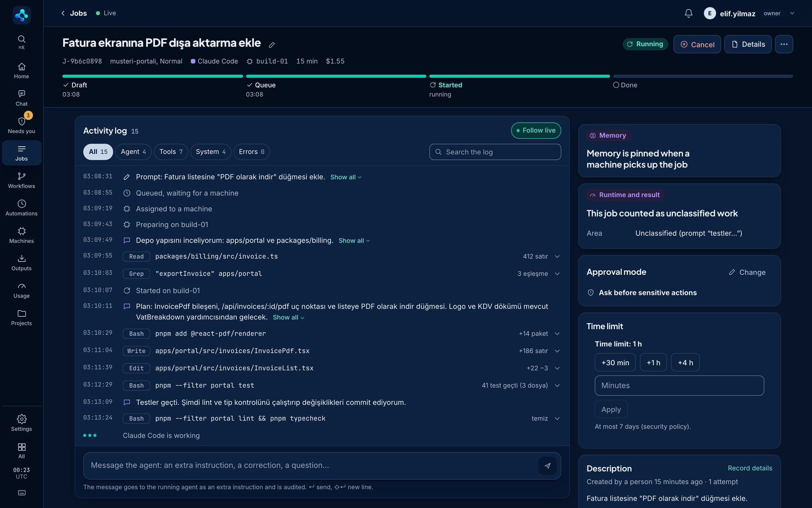
Task: Expand Show all on Depo yapısını entry
Action: coord(354,241)
